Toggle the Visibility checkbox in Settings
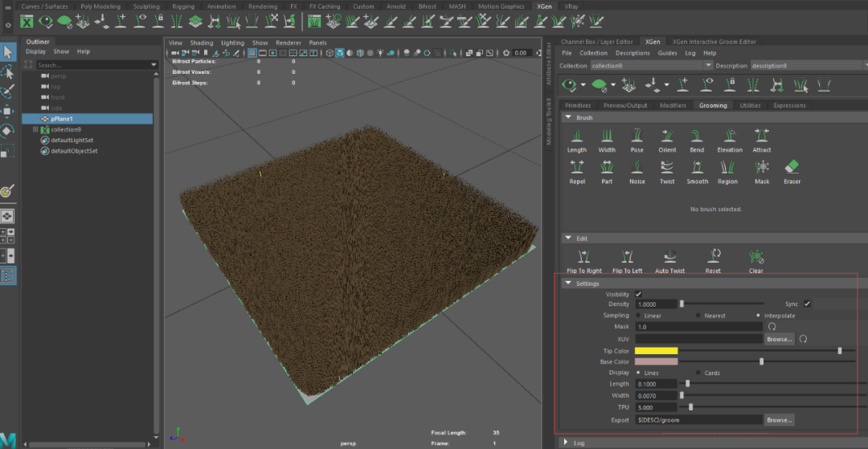Viewport: 868px width, 449px height. click(x=638, y=295)
